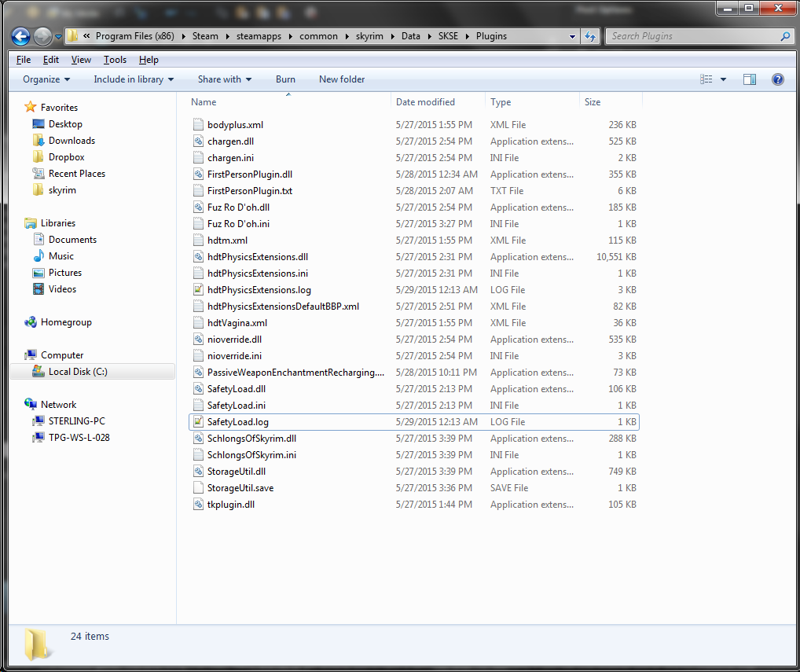
Task: Click the Forward navigation arrow
Action: pos(42,36)
